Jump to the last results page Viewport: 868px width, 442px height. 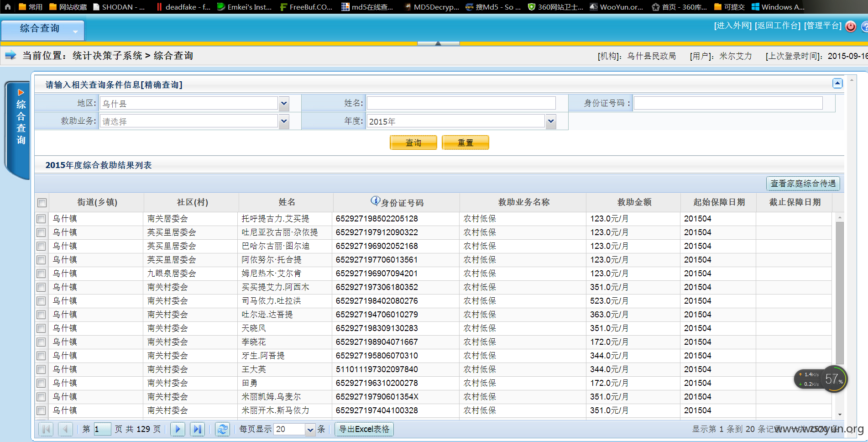click(198, 429)
